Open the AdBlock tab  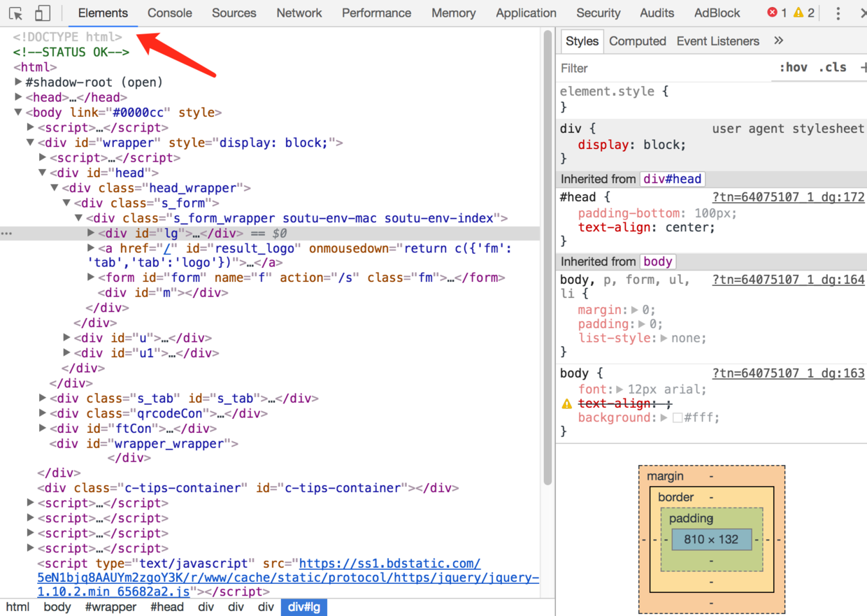tap(717, 13)
